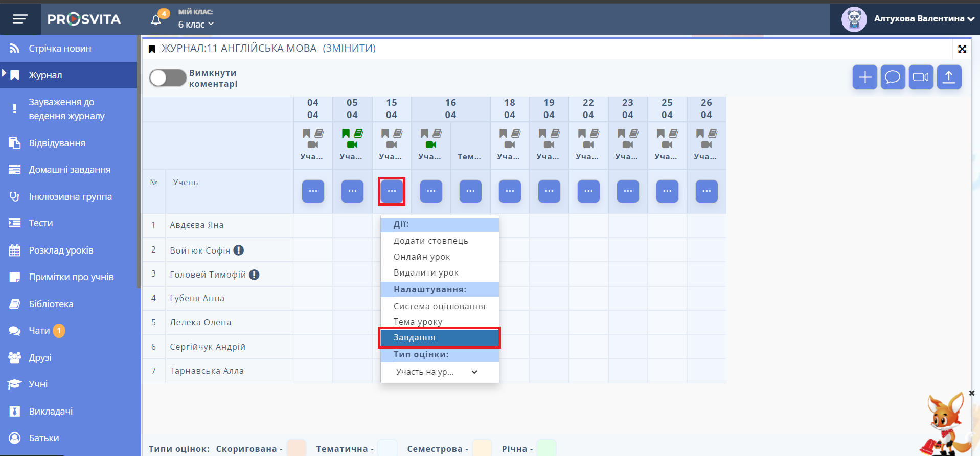
Task: Open the Участь на ур... grade type dropdown
Action: coord(437,372)
